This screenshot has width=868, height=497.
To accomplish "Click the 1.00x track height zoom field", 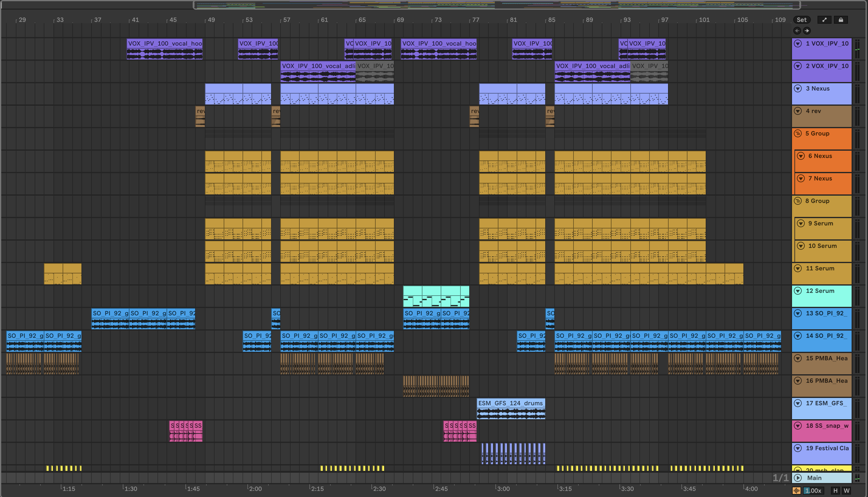I will [x=813, y=491].
